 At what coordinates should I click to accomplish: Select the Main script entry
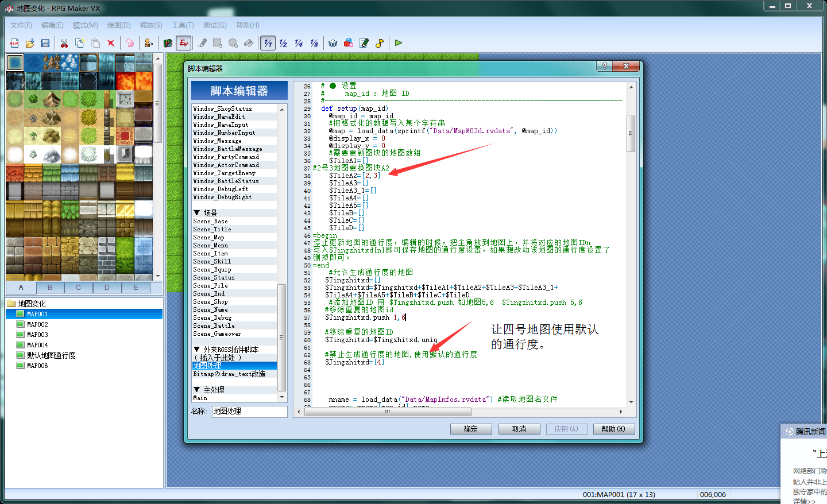235,398
